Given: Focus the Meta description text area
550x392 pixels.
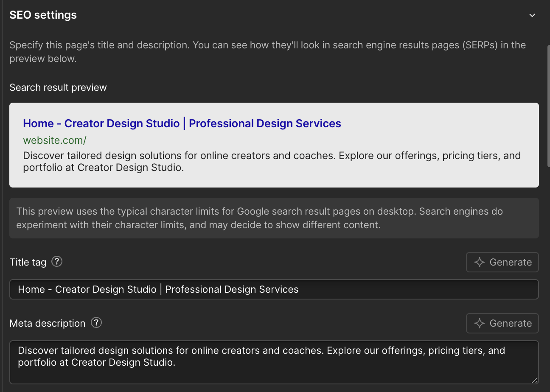Looking at the screenshot, I should (274, 362).
